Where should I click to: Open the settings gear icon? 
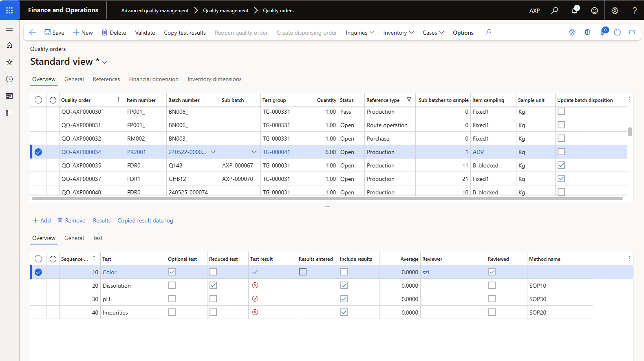click(615, 11)
